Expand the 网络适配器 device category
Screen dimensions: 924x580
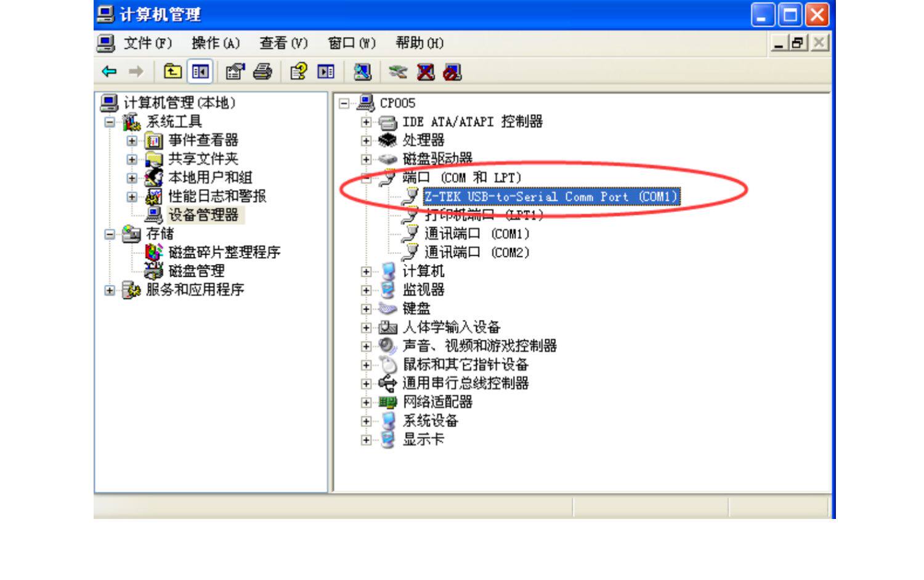pos(366,402)
